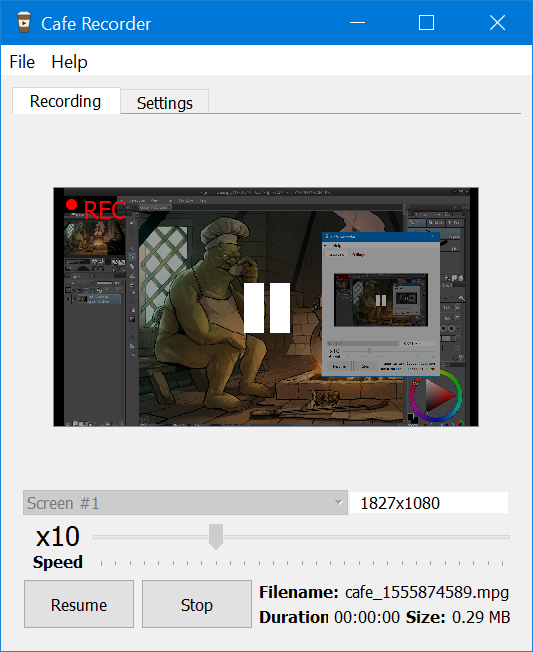Click the nested recorder window in preview
This screenshot has width=533, height=652.
(381, 304)
